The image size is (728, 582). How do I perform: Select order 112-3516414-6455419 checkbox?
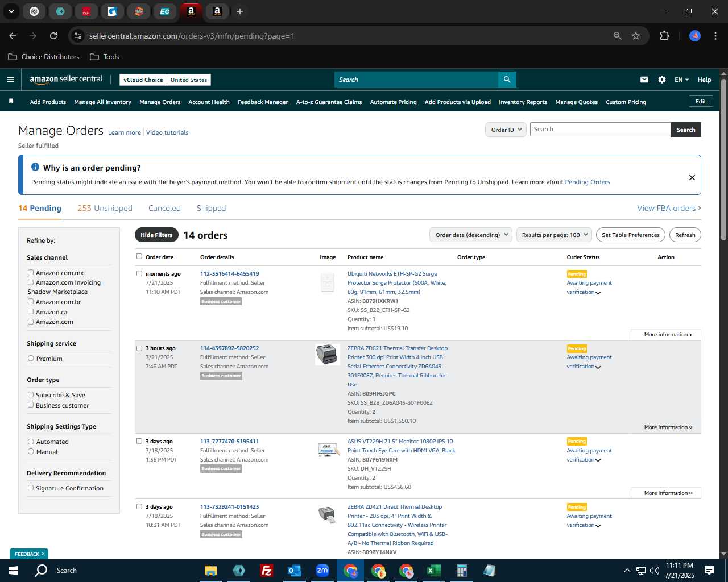[139, 273]
